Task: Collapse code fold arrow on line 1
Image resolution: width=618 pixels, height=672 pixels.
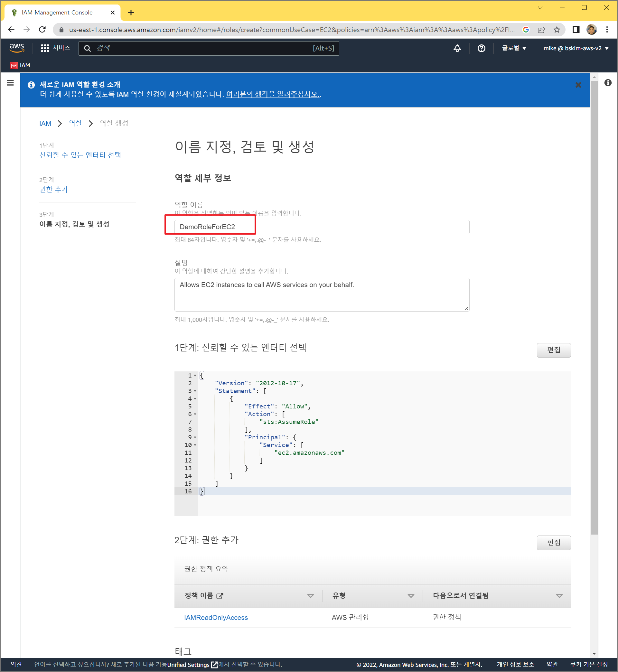Action: (195, 376)
